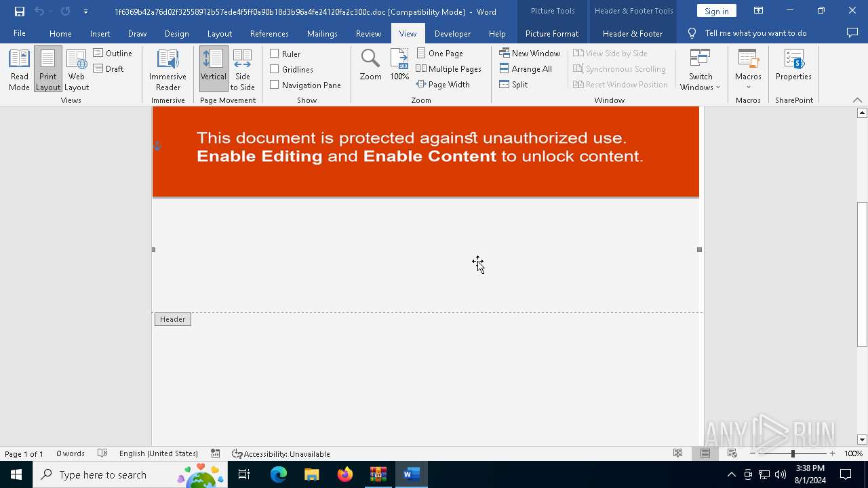The height and width of the screenshot is (488, 868).
Task: Select Print Layout in status bar
Action: tap(705, 453)
